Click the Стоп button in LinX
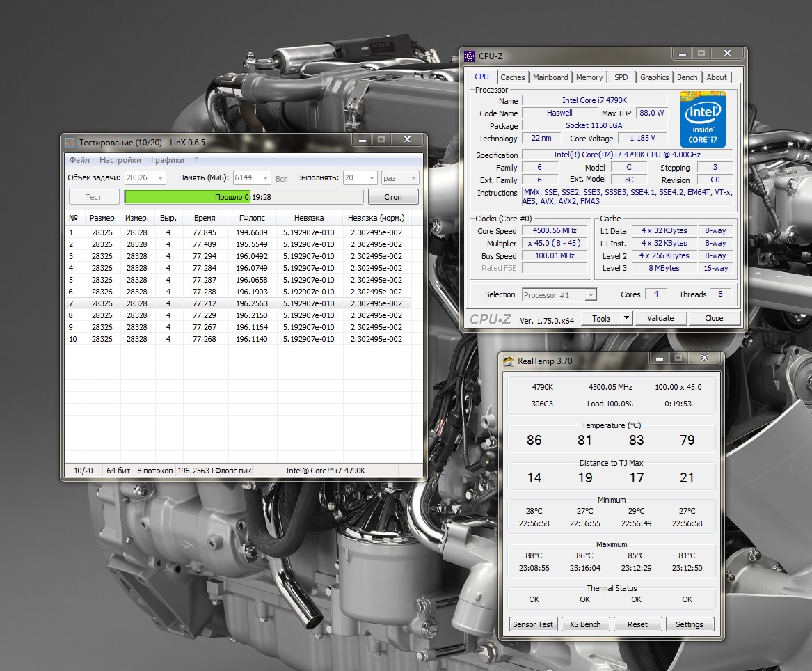812x671 pixels. (x=393, y=197)
